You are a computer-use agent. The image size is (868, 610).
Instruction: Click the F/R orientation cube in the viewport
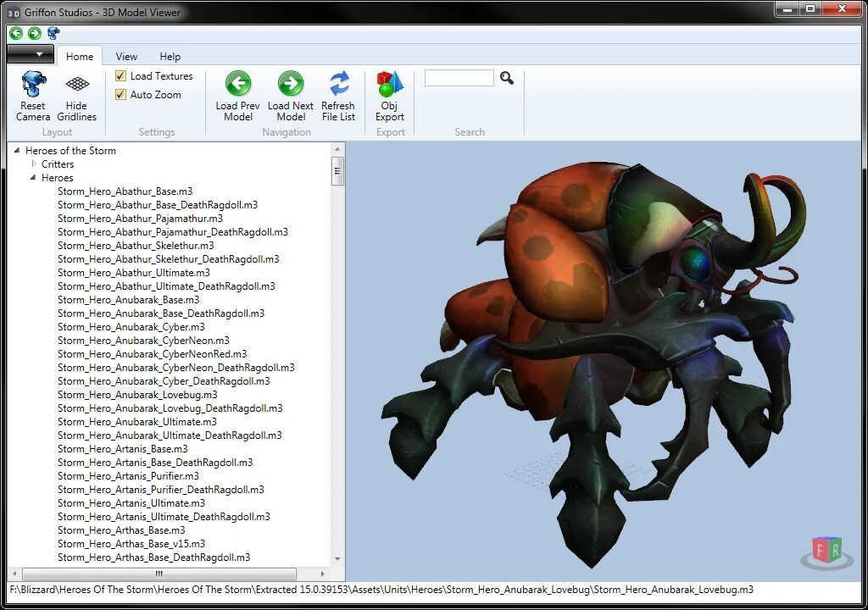tap(827, 551)
